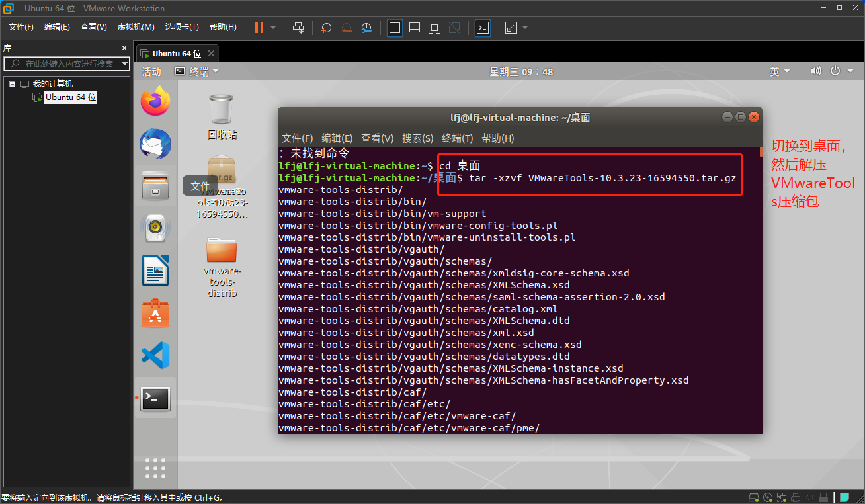Open VMware 帮助(H) menu
Image resolution: width=865 pixels, height=504 pixels.
pos(223,27)
